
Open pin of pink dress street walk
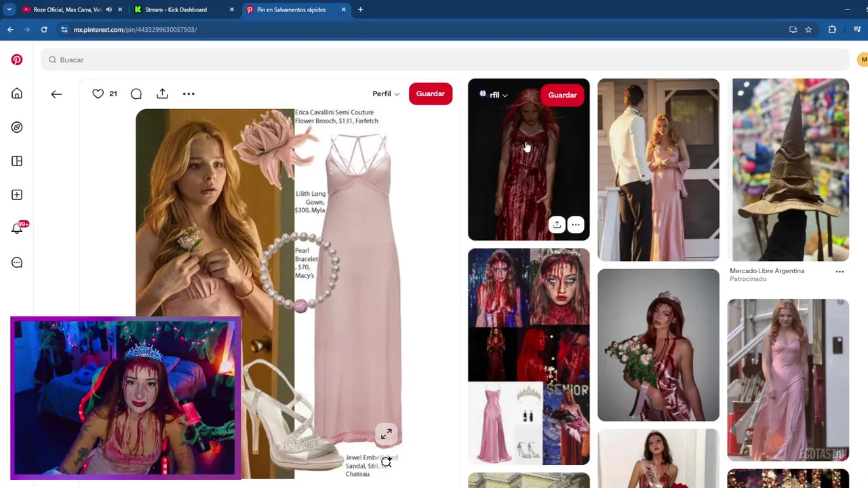point(788,380)
